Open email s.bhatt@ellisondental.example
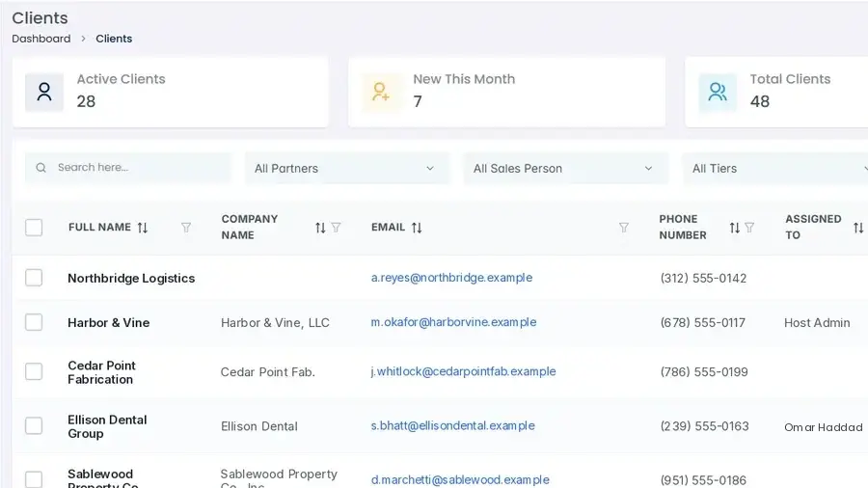This screenshot has height=488, width=868. tap(453, 425)
